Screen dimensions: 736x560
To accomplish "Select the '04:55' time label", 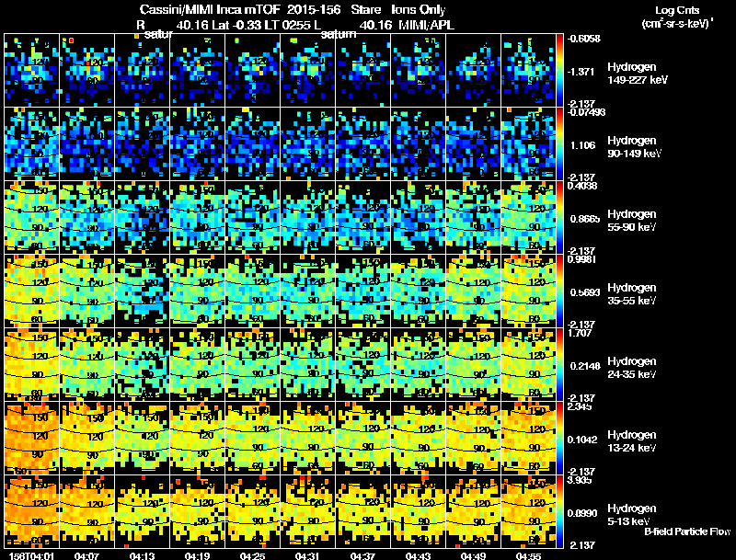I will [528, 555].
